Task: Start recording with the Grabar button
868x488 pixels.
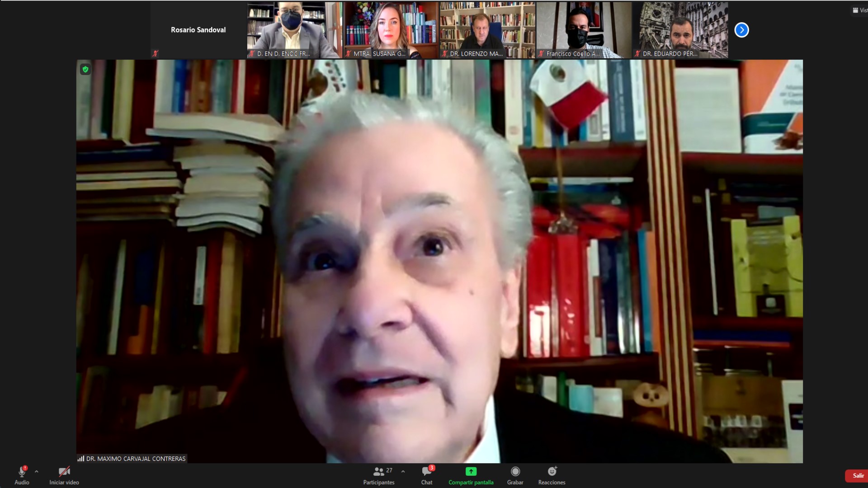Action: (x=515, y=475)
